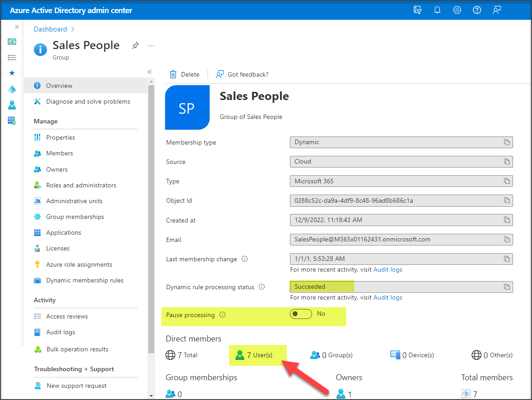Open the 7 User(s) direct members

255,355
